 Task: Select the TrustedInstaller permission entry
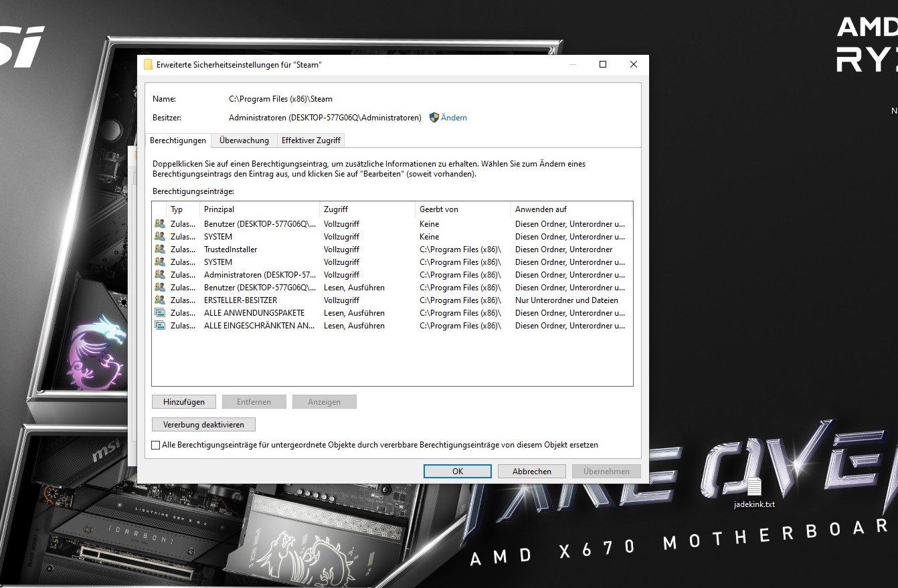[x=392, y=250]
